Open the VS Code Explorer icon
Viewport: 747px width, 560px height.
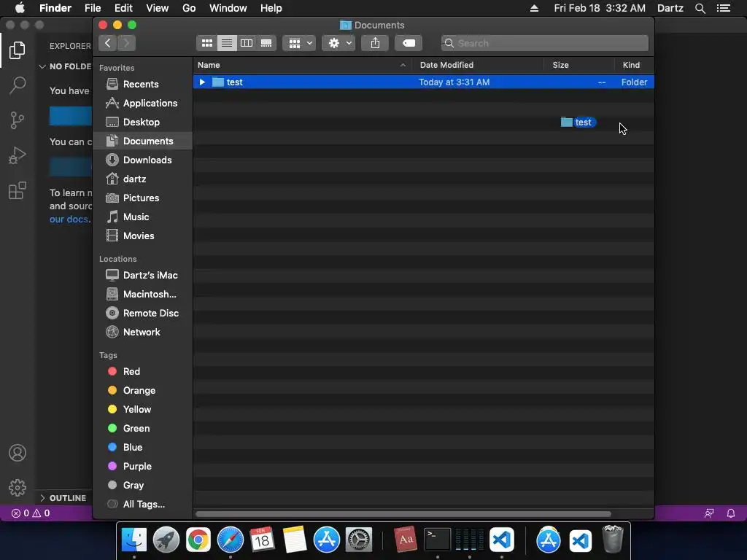(18, 50)
